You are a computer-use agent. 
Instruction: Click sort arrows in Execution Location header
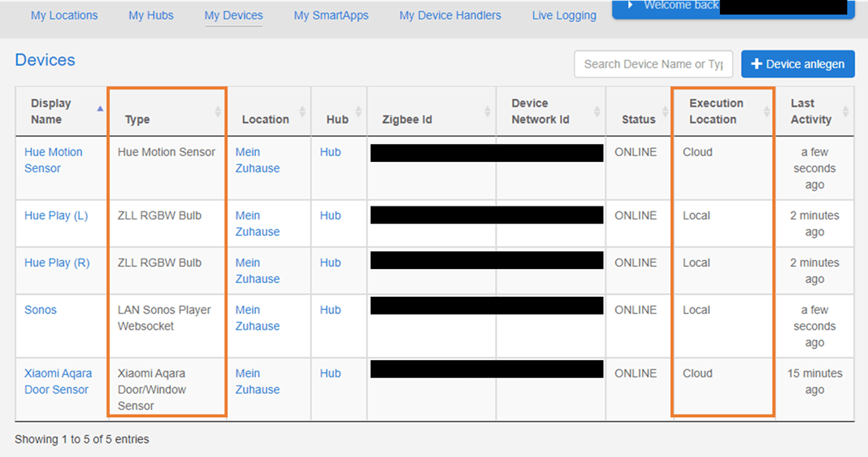(x=766, y=111)
